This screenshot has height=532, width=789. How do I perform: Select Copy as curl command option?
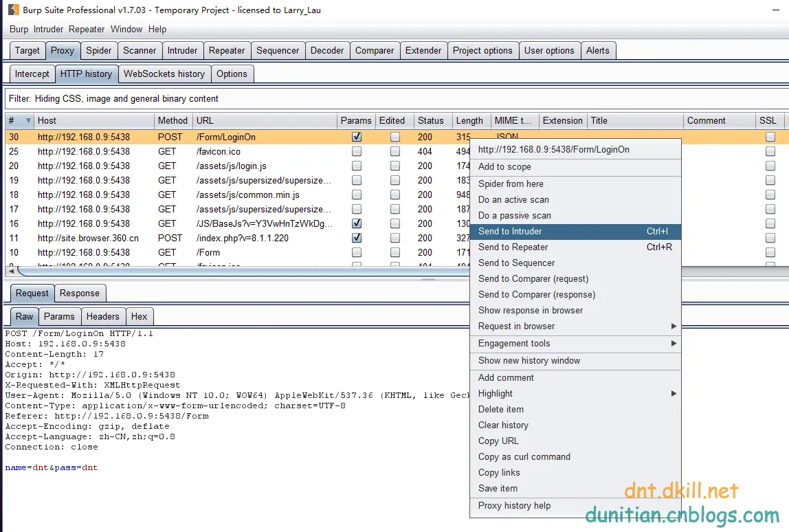(x=524, y=456)
